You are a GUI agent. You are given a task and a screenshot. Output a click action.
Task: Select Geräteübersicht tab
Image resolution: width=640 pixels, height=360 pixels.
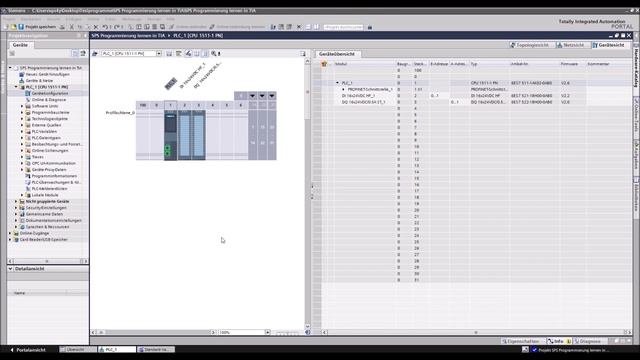(337, 54)
